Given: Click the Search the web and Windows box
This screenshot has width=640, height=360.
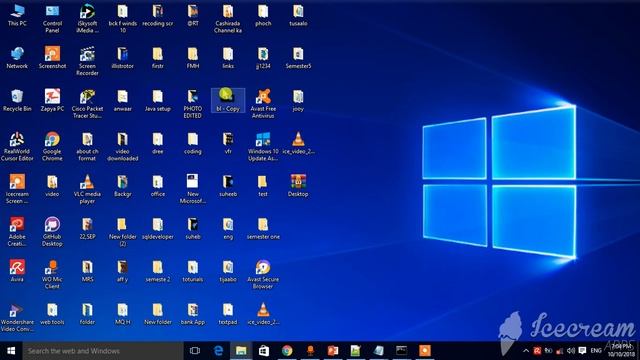Looking at the screenshot, I should tap(103, 351).
